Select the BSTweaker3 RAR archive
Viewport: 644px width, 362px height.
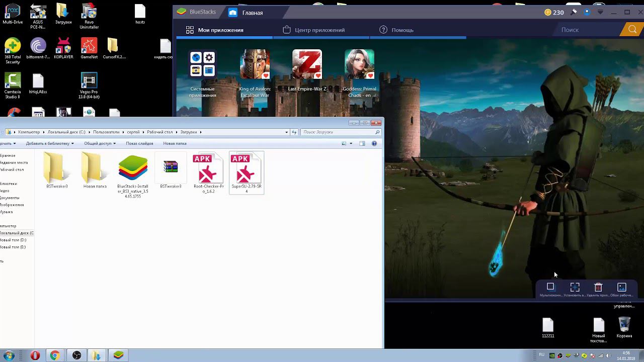(x=171, y=171)
